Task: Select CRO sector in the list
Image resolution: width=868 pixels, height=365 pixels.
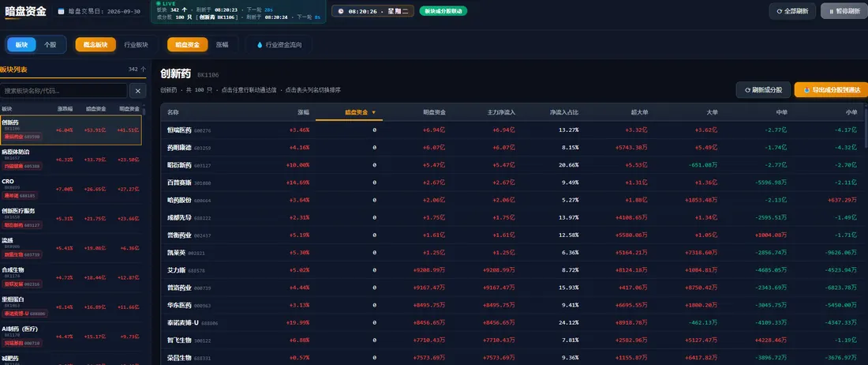Action: [x=71, y=190]
